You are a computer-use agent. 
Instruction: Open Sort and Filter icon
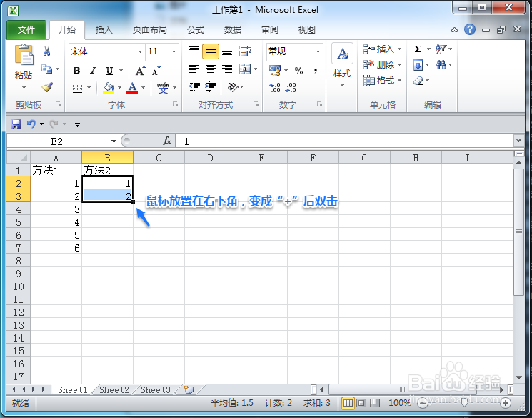(x=441, y=49)
